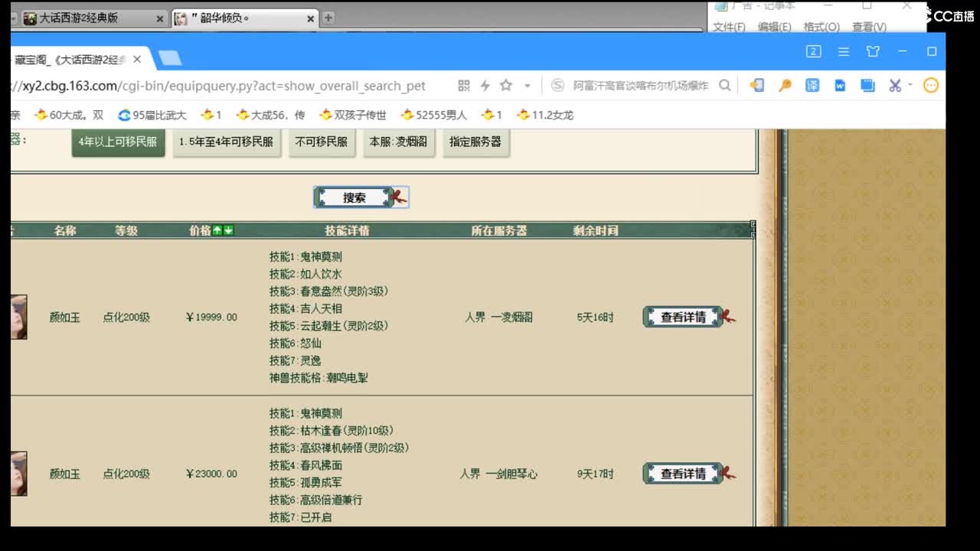This screenshot has height=551, width=980.
Task: Click 颜如玉 name in 剑胆琴心 row
Action: pos(65,474)
